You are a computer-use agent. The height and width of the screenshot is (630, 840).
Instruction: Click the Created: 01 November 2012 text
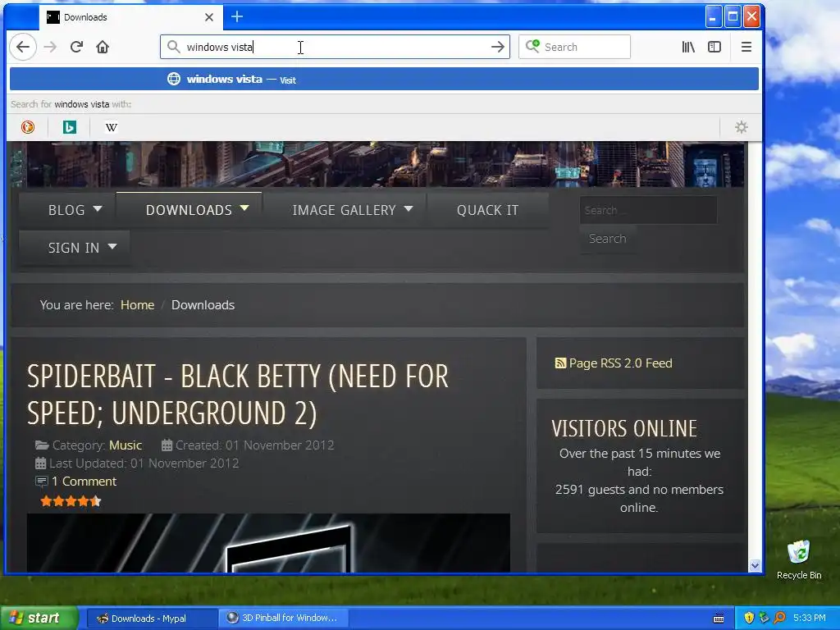pos(254,445)
